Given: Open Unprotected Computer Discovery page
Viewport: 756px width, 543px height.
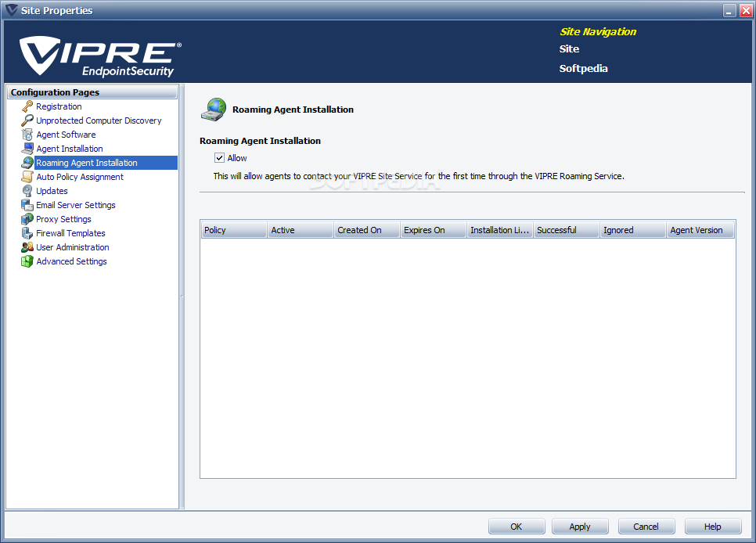Looking at the screenshot, I should (x=99, y=120).
